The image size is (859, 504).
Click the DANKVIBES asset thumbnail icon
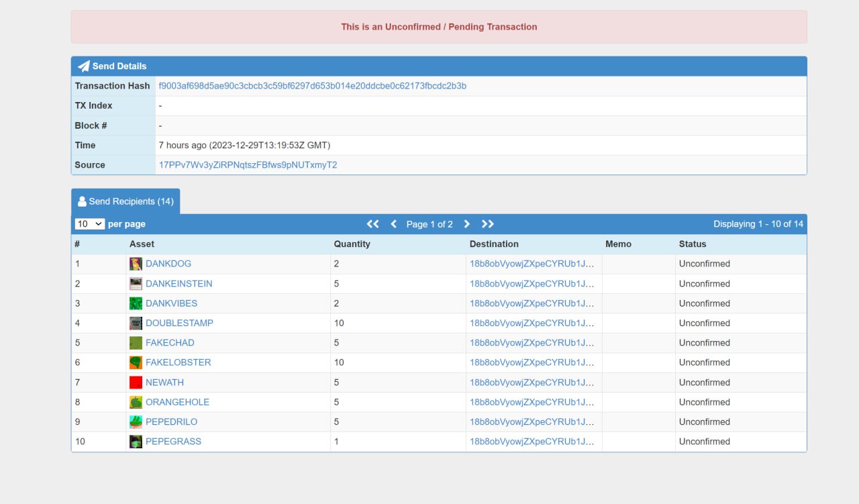click(x=136, y=303)
